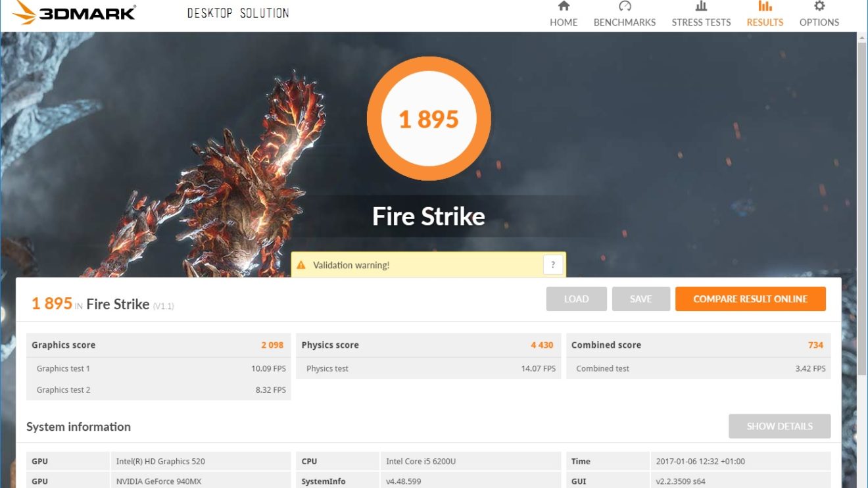Select the timestamp 2017-01-06 12:32 +01:00
The width and height of the screenshot is (868, 488).
pos(700,461)
